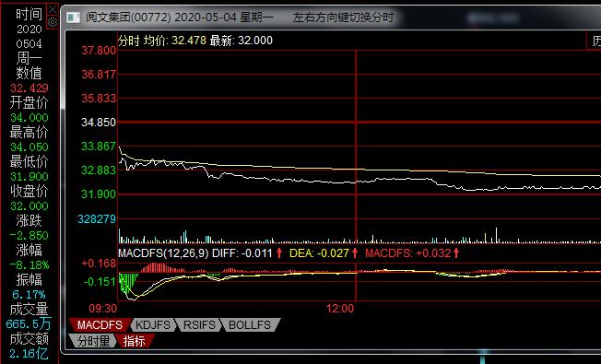Viewport: 601px width, 364px height.
Task: Close the left data info panel
Action: tap(53, 9)
